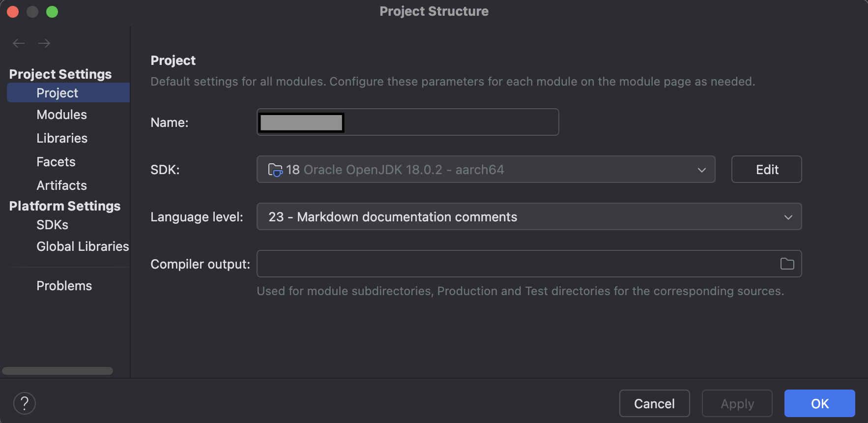868x423 pixels.
Task: Select Modules under Project Settings
Action: 62,114
